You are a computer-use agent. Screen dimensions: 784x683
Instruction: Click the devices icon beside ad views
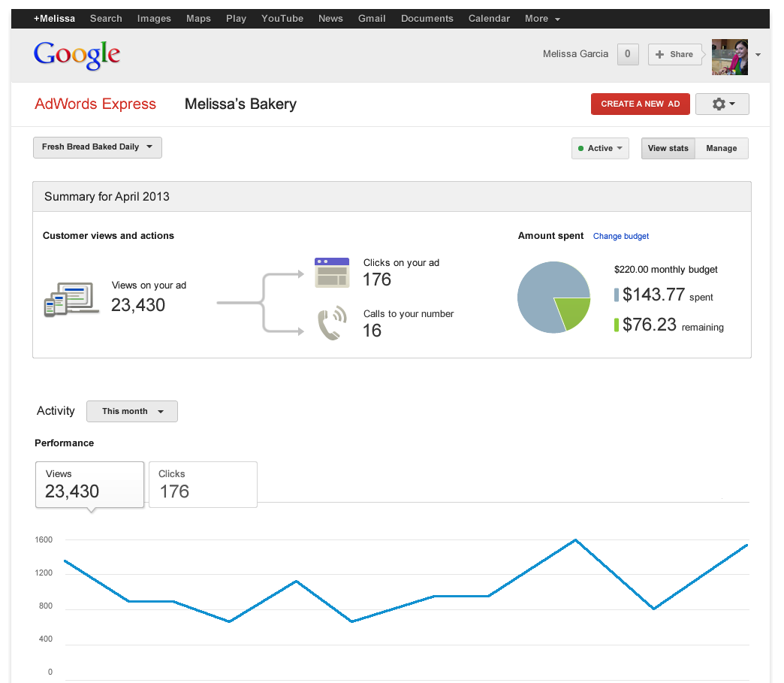pos(71,299)
